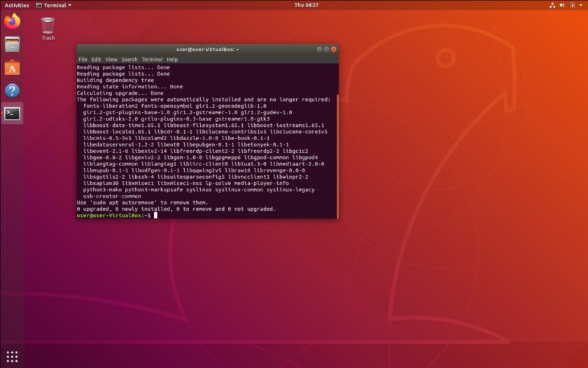Click 'The following packages were automatically installed' line

pyautogui.click(x=204, y=100)
